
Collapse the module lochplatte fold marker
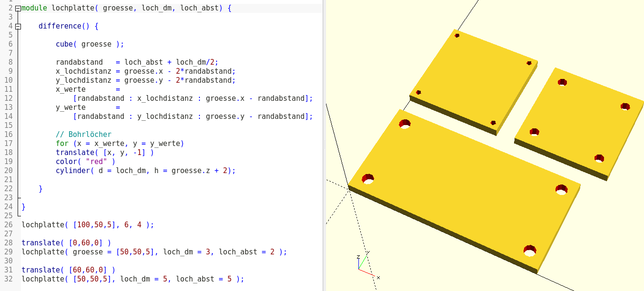[18, 9]
